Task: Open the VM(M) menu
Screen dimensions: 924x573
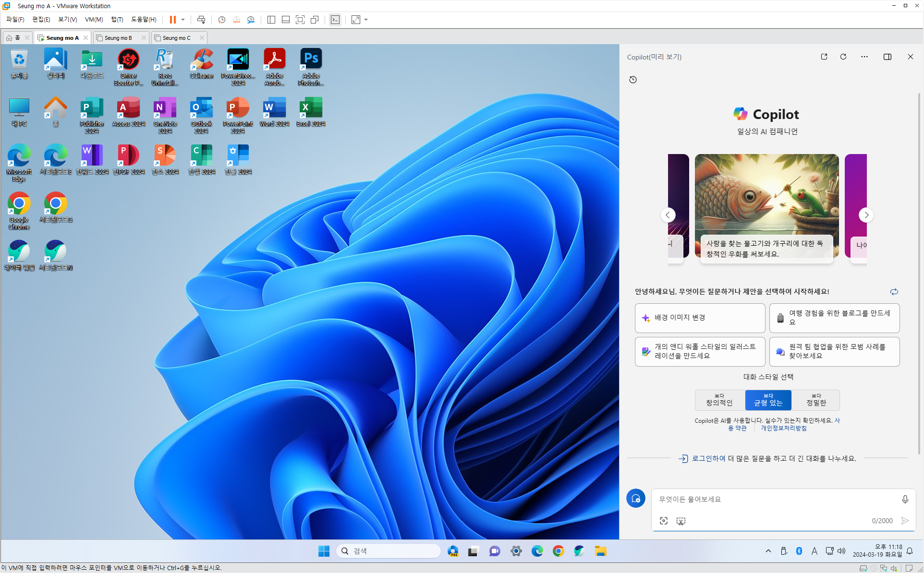Action: (94, 20)
